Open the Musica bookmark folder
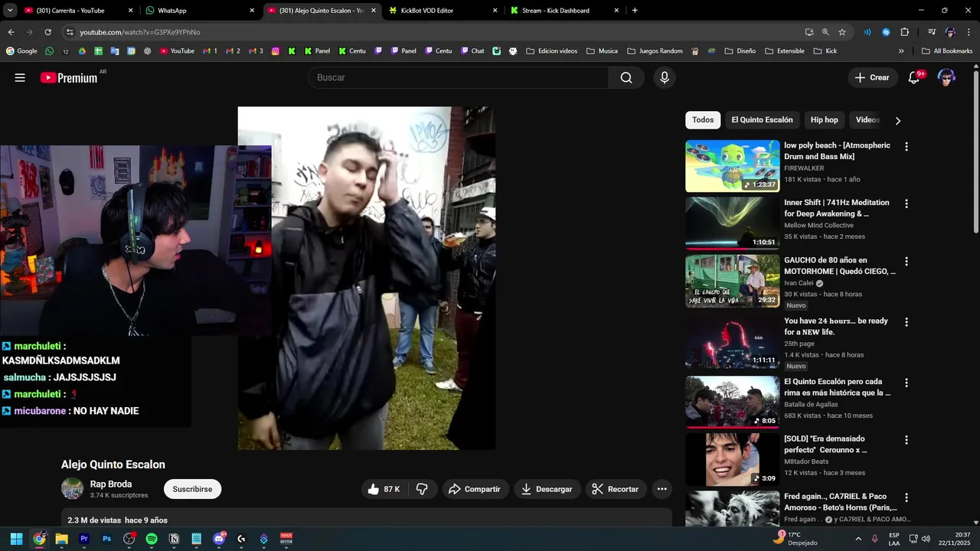The width and height of the screenshot is (980, 551). (x=602, y=51)
